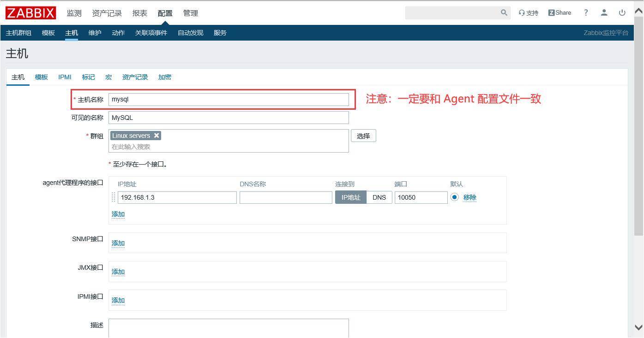Select the 标记 form tab
Image resolution: width=644 pixels, height=338 pixels.
[89, 77]
